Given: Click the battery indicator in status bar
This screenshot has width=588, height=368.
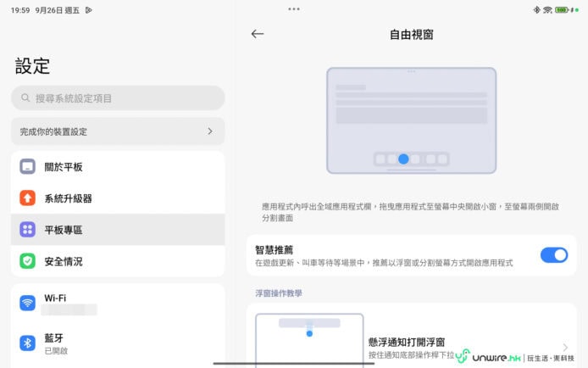Looking at the screenshot, I should [x=561, y=9].
